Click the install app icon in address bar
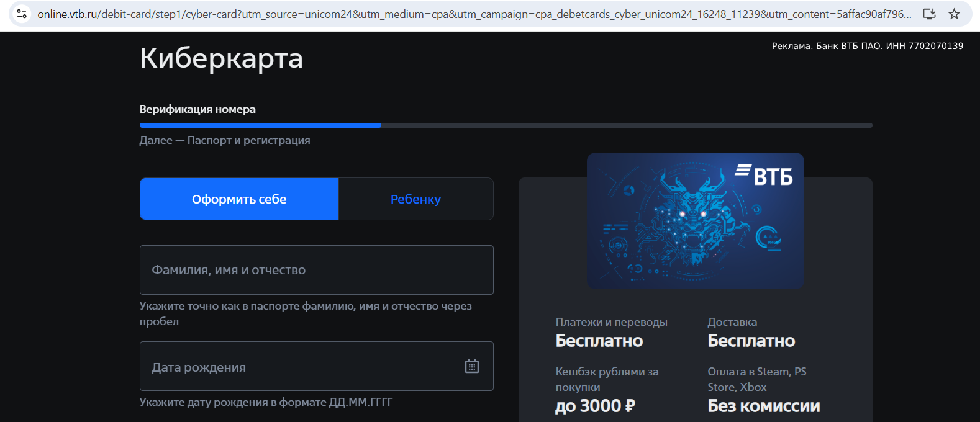 pos(929,14)
